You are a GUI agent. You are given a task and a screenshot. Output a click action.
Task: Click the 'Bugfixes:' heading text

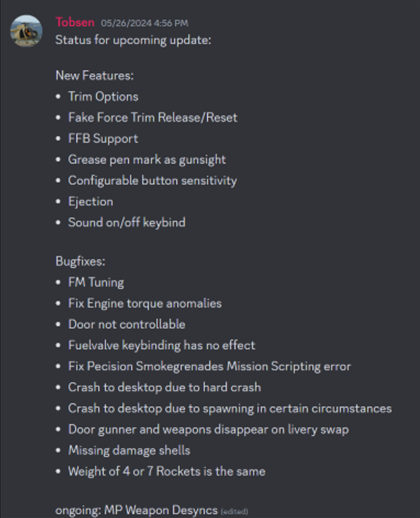(80, 262)
